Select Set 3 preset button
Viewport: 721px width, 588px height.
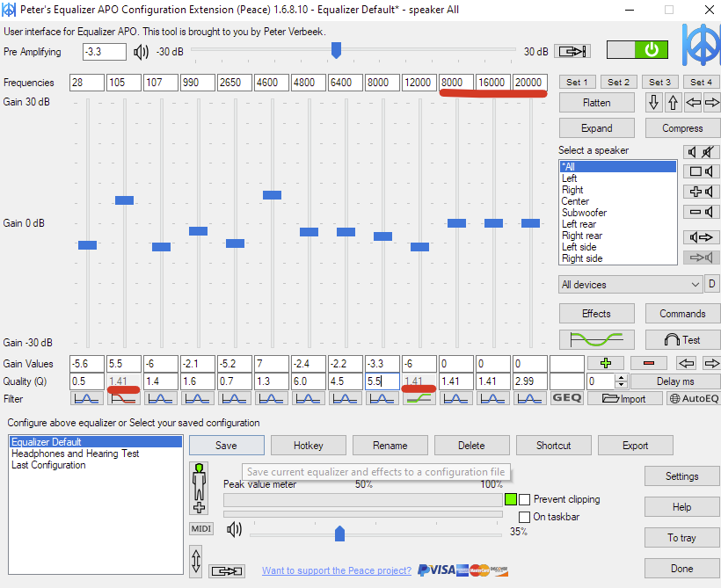(x=659, y=83)
